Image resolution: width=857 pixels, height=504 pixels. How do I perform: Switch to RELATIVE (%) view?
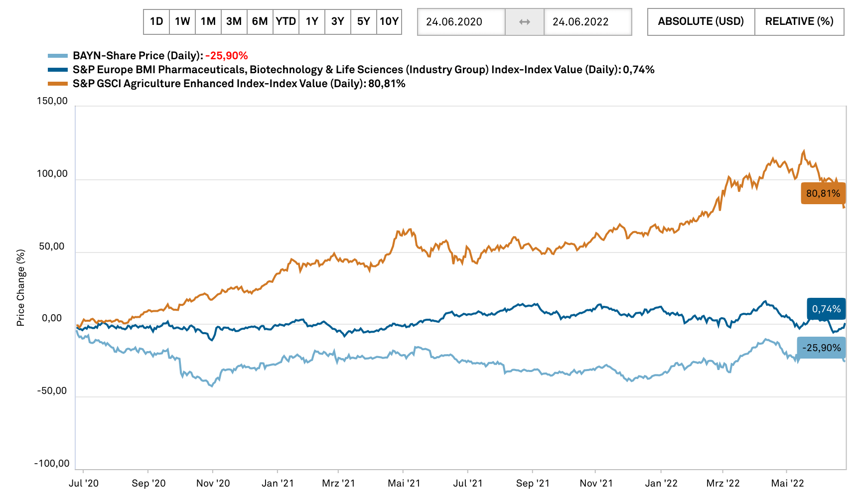(799, 21)
